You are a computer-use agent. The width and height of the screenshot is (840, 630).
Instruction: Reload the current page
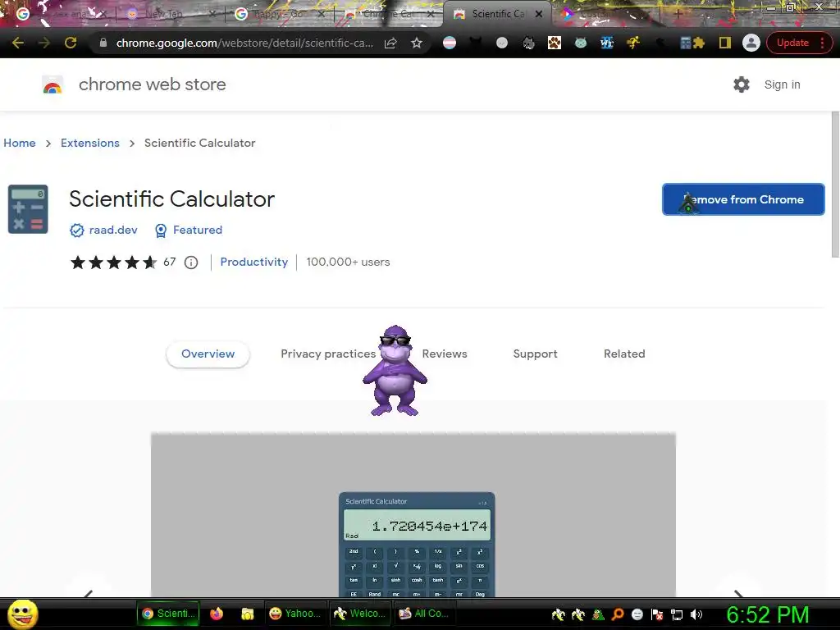(x=71, y=43)
